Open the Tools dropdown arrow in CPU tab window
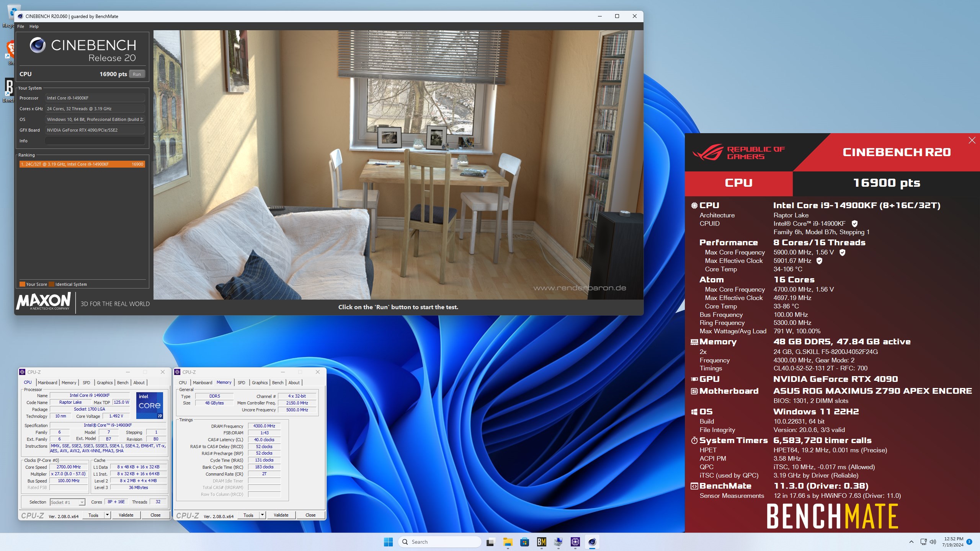 (x=108, y=515)
